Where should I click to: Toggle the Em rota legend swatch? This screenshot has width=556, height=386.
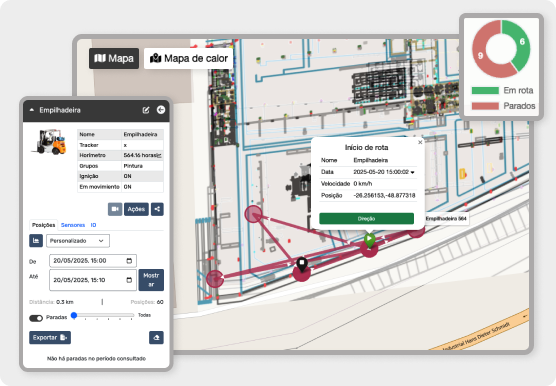click(485, 90)
